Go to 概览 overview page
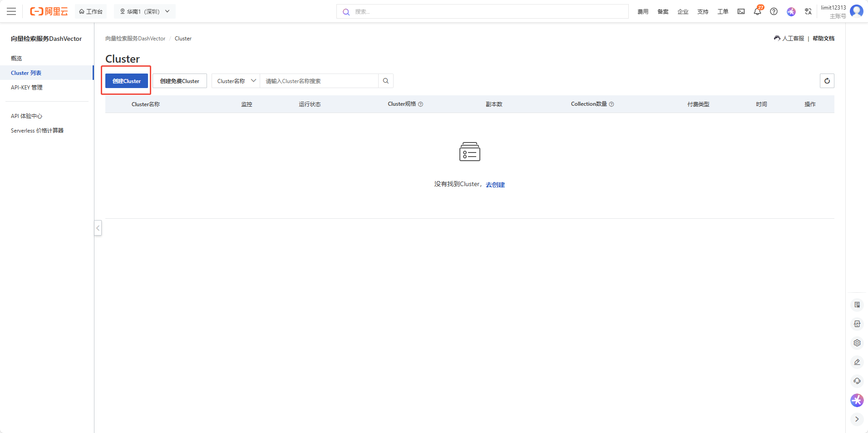The image size is (868, 433). (x=16, y=58)
